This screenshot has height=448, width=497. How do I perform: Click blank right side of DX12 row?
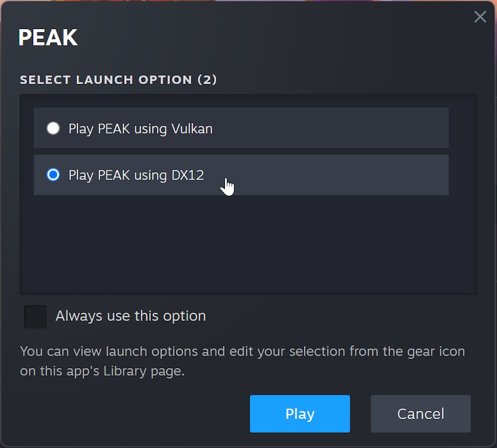tap(352, 175)
